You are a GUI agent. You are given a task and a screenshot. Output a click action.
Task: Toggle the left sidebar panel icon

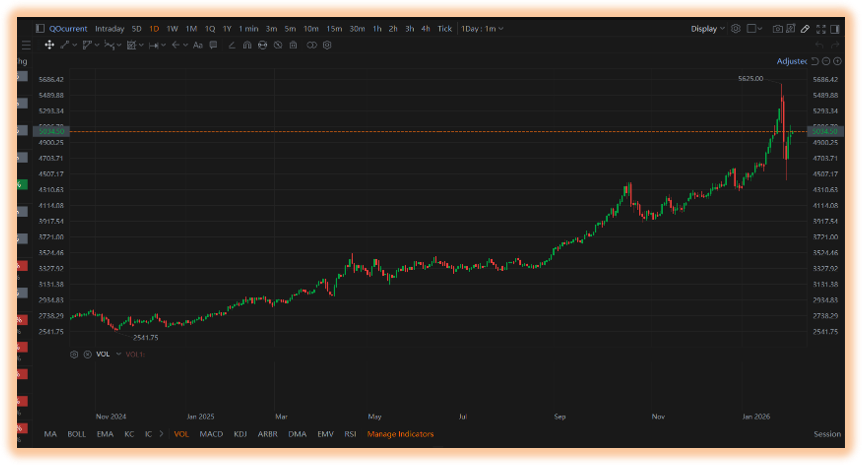pyautogui.click(x=40, y=29)
